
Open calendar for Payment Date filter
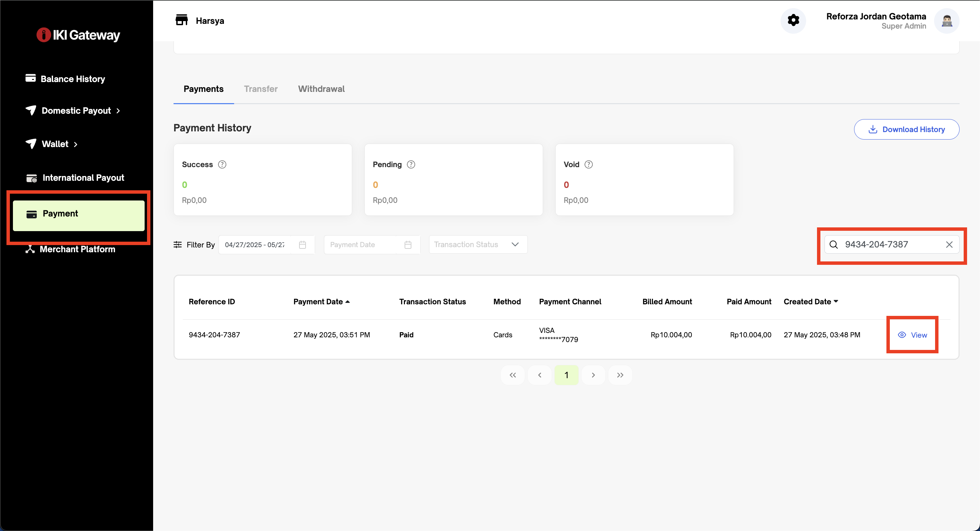408,245
